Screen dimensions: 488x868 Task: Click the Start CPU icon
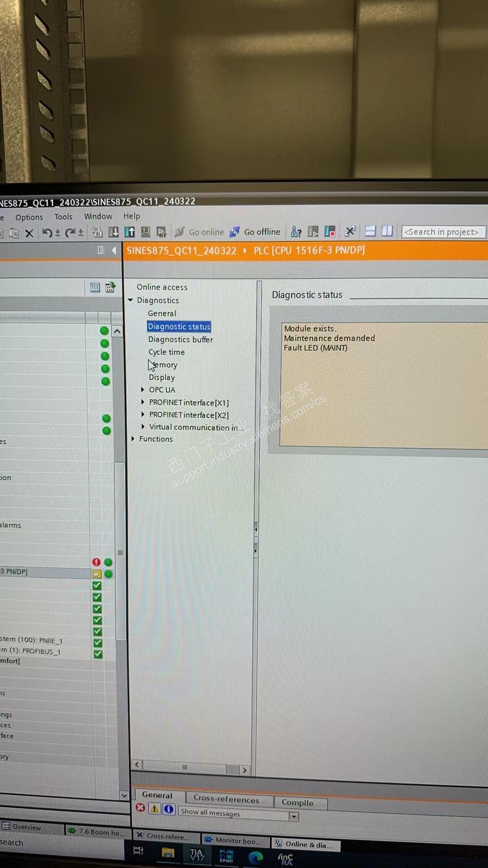(x=313, y=232)
